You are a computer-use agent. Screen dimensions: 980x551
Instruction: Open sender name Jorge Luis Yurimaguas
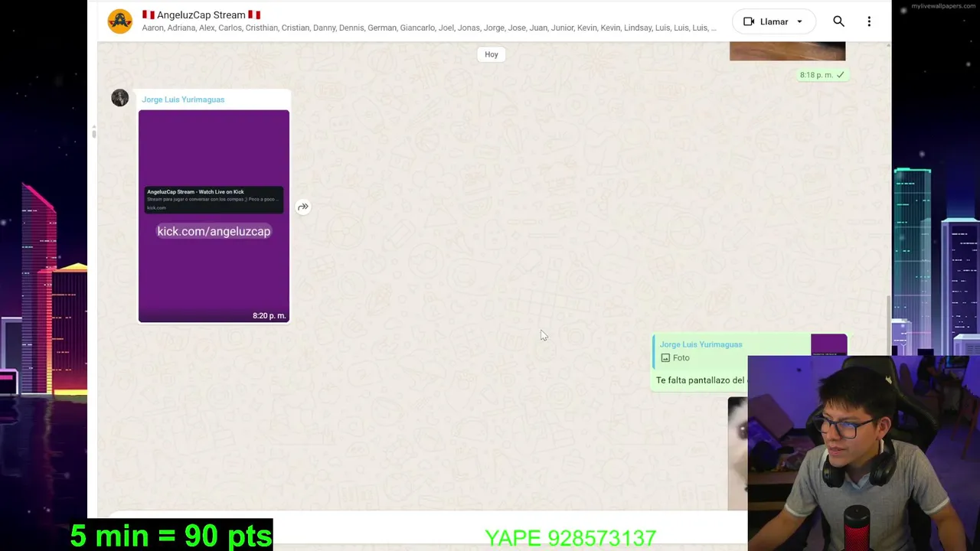pos(183,99)
